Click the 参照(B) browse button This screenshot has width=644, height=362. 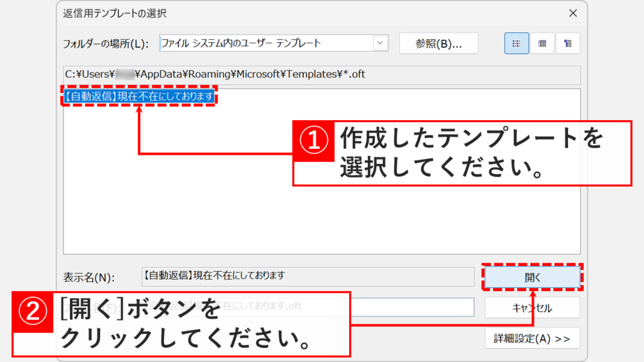438,43
